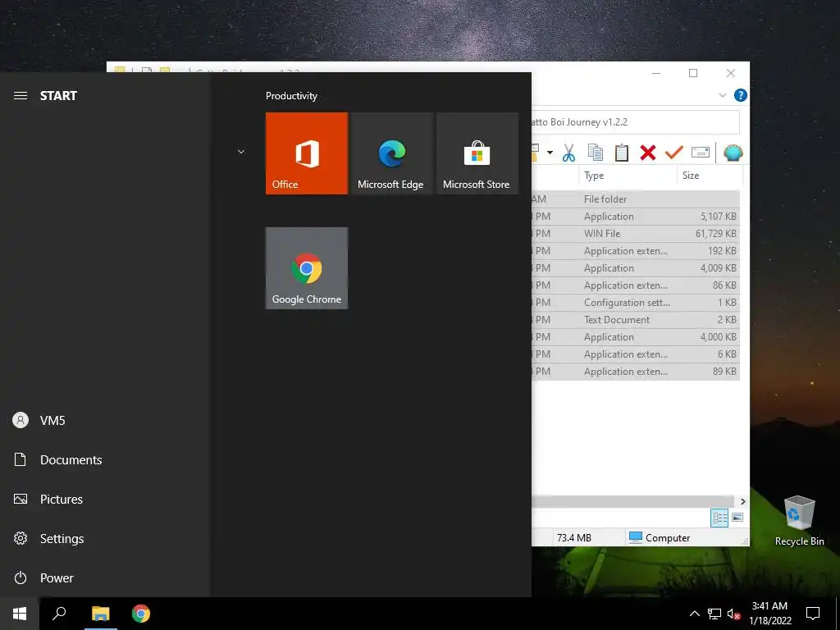Click the Cut scissors icon in Explorer toolbar
This screenshot has height=630, width=840.
coord(568,153)
